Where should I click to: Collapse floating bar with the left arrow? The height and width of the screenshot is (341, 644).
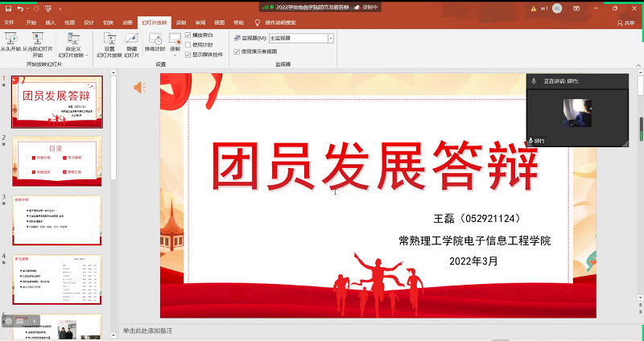(x=34, y=322)
